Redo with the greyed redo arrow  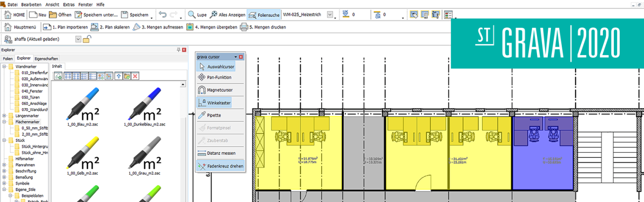174,15
